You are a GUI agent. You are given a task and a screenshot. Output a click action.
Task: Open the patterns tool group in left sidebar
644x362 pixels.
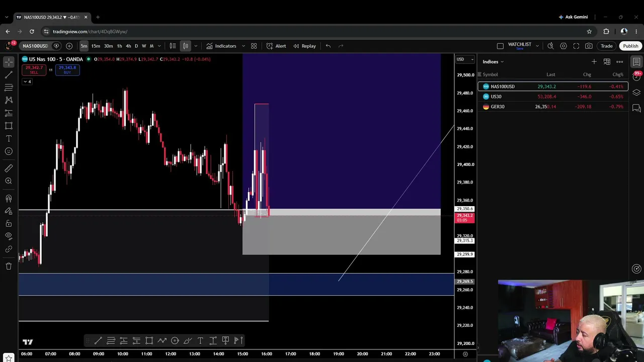pos(9,100)
